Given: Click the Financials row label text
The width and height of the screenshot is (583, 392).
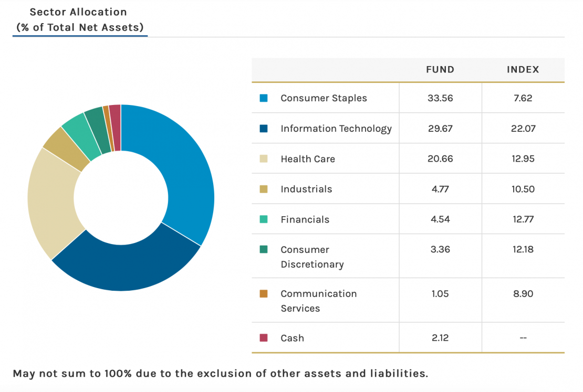Looking at the screenshot, I should tap(305, 220).
